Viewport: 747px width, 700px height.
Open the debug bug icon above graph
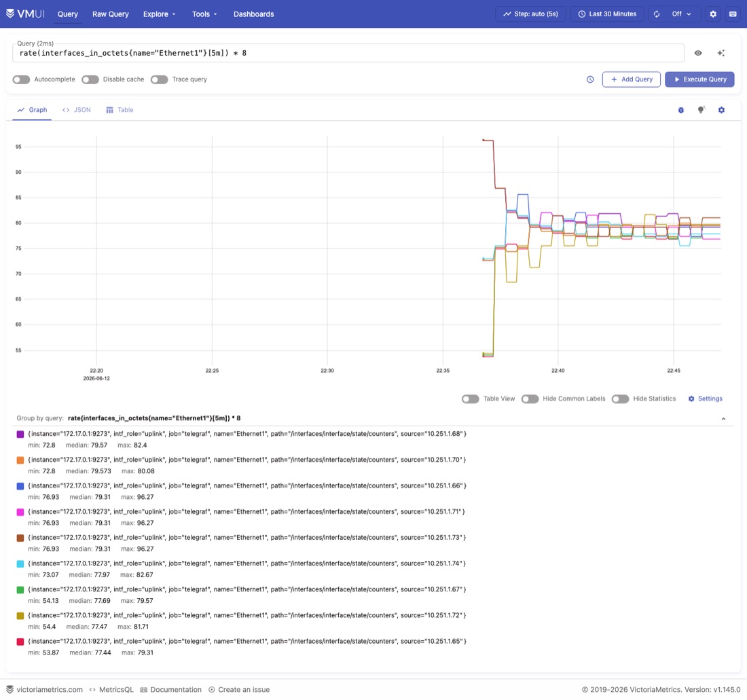[x=680, y=110]
